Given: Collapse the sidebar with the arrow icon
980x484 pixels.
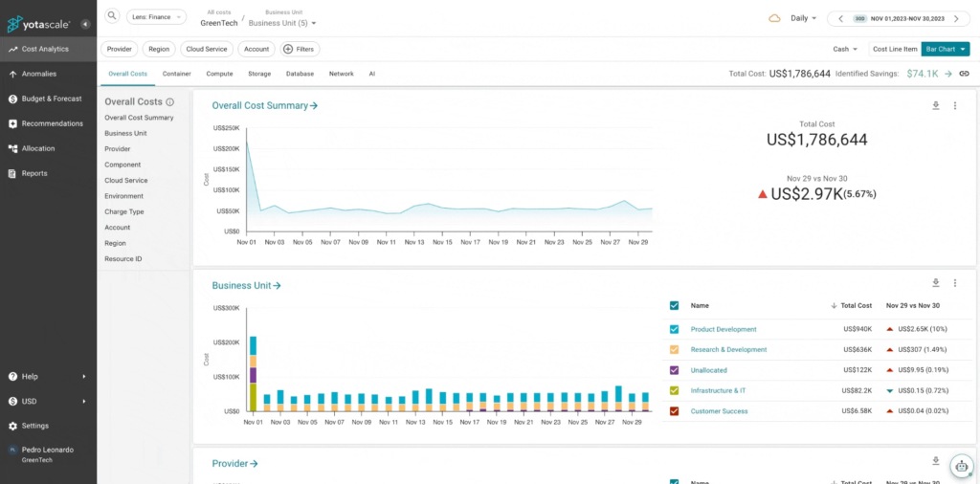Looking at the screenshot, I should 85,24.
